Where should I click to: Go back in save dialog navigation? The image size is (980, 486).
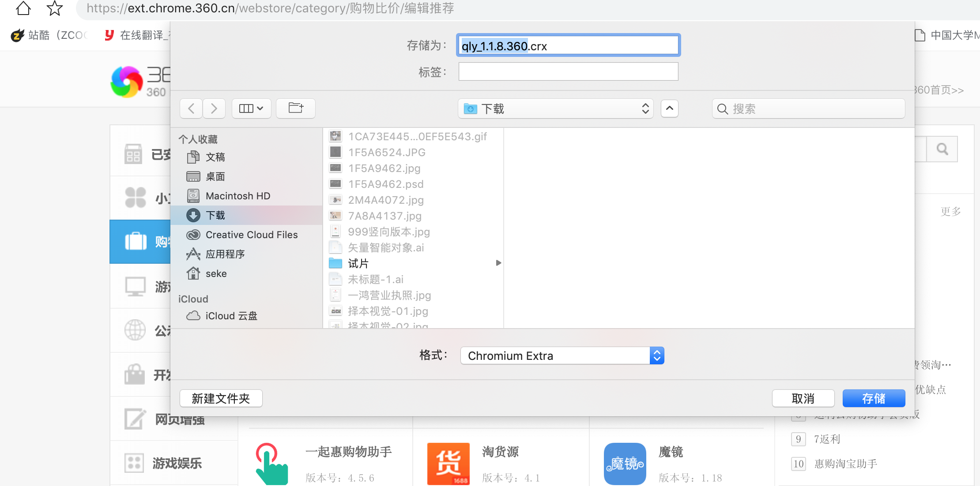coord(191,108)
